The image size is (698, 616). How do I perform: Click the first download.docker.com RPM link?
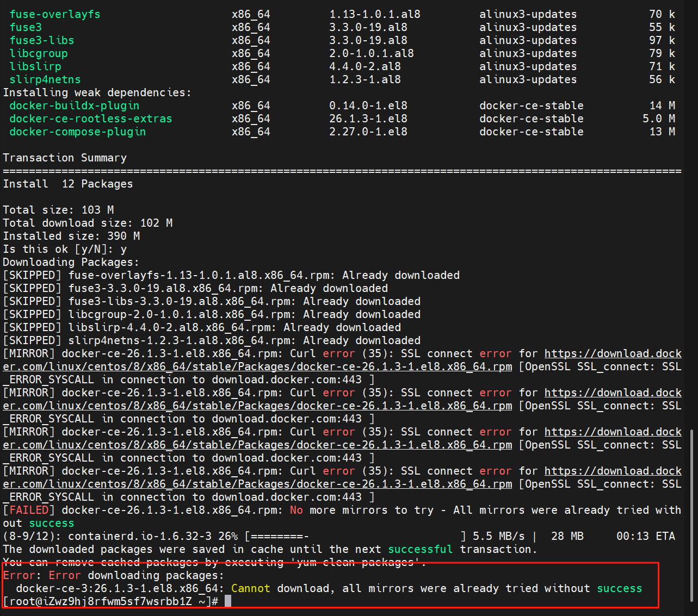tap(612, 353)
